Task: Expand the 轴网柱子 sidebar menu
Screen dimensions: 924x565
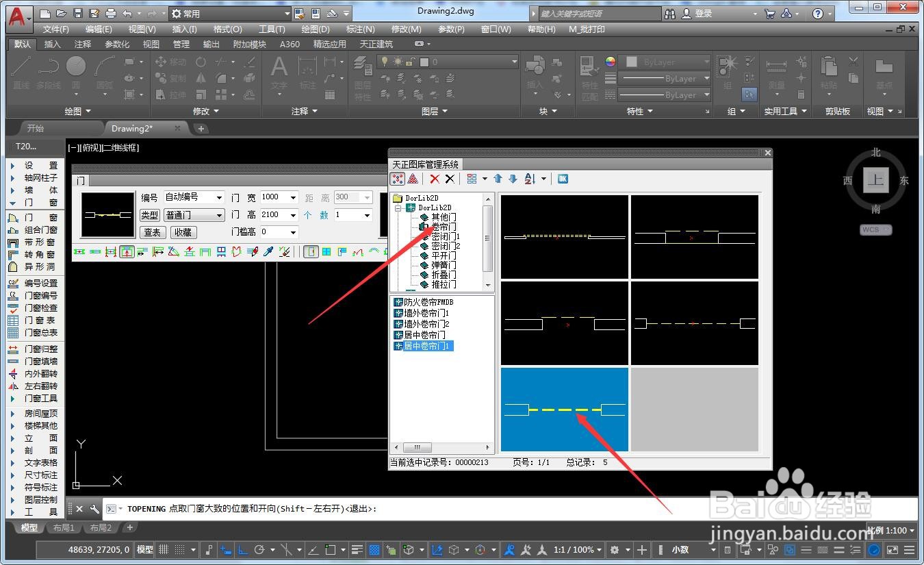Action: [32, 178]
